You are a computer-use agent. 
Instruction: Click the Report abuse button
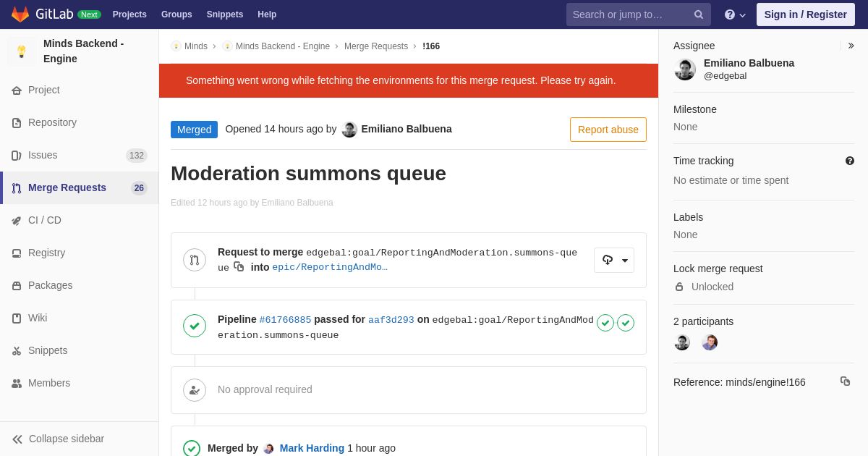pos(608,130)
